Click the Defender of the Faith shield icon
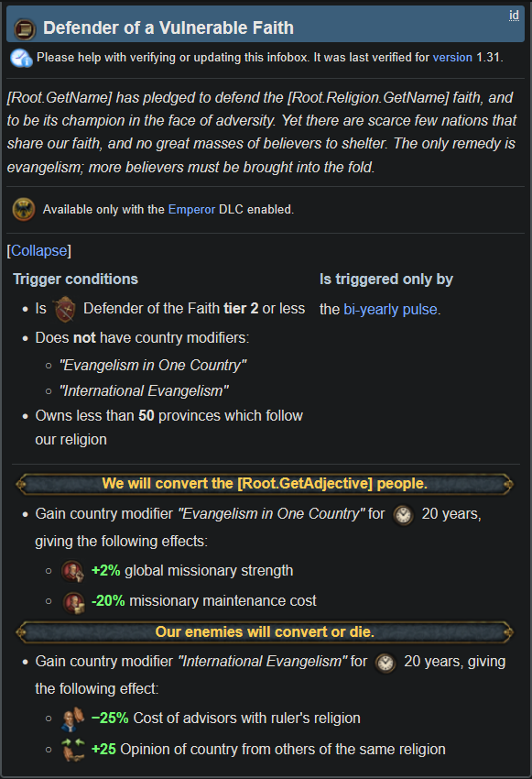The image size is (532, 779). point(64,309)
